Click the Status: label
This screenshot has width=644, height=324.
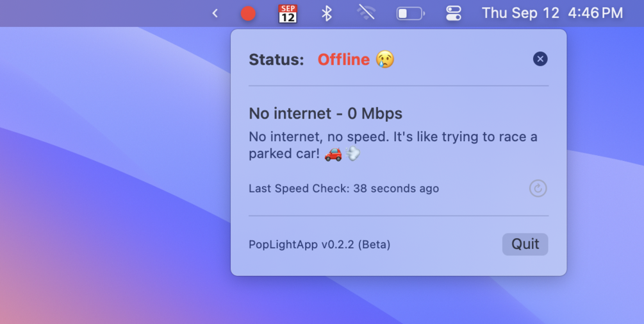(276, 60)
